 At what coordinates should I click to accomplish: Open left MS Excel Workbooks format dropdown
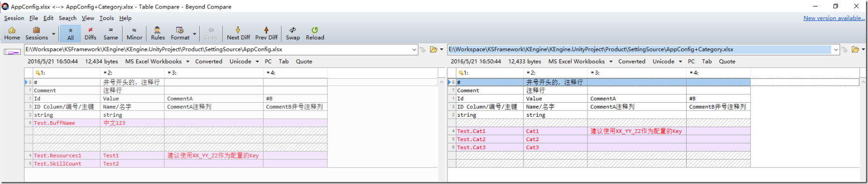point(157,61)
